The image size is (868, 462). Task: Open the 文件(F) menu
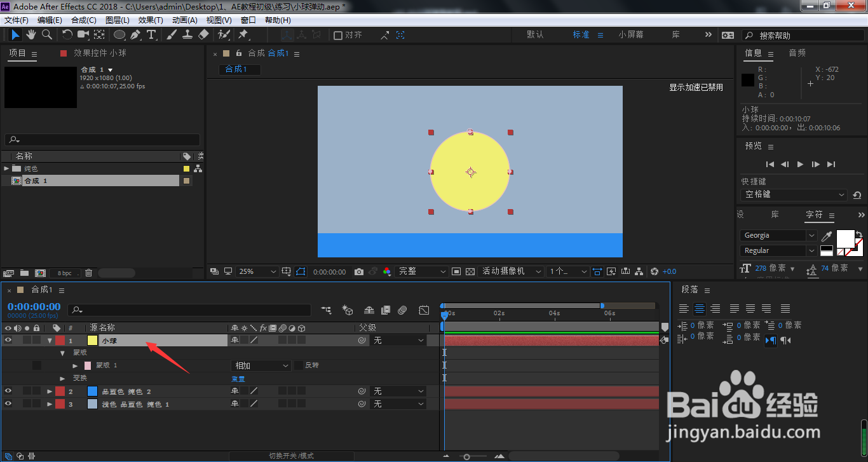17,20
